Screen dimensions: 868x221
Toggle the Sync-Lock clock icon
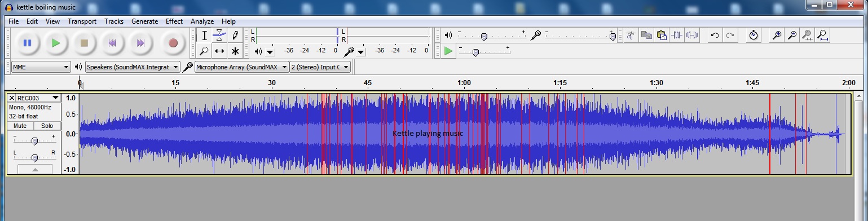pyautogui.click(x=754, y=35)
